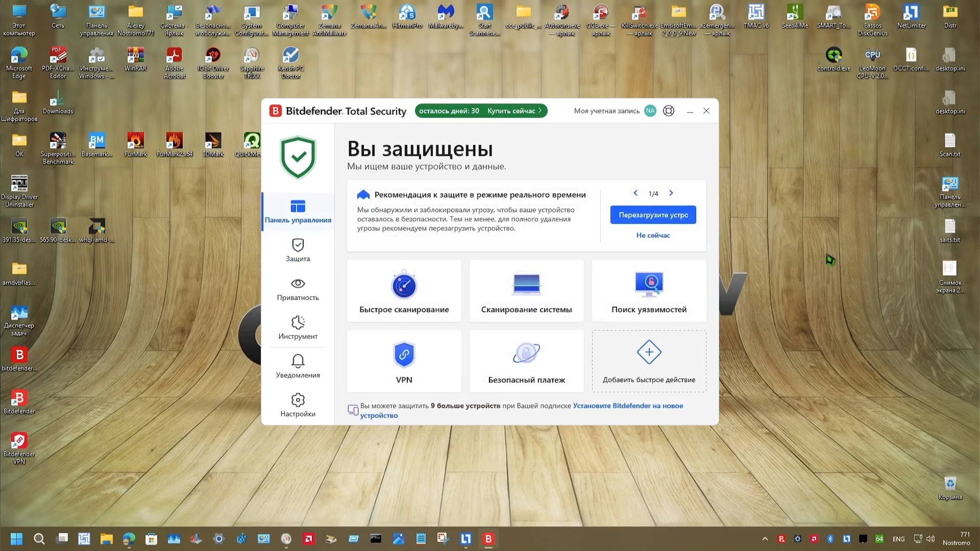980x551 pixels.
Task: Open Vulnerability Scan (Поиск уязвимостей) tile
Action: pyautogui.click(x=649, y=291)
